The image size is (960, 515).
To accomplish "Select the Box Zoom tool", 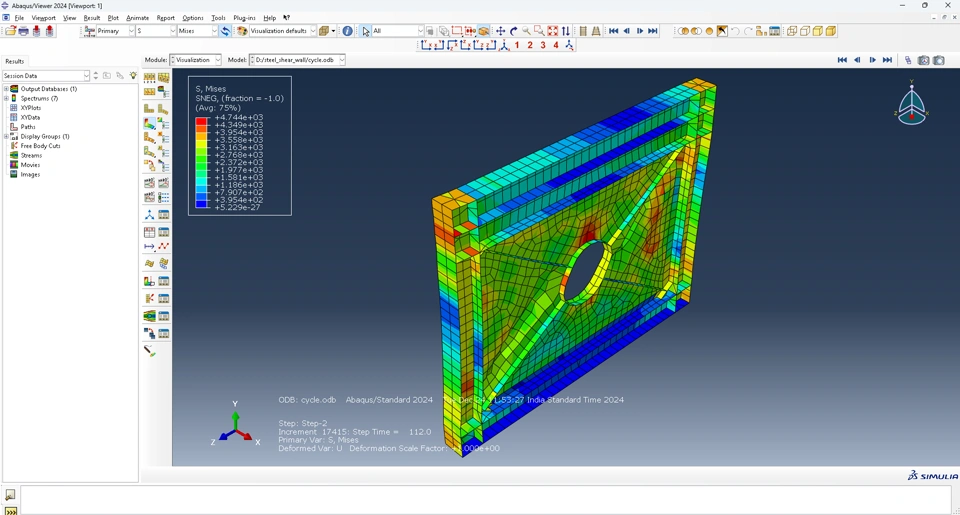I will (539, 31).
